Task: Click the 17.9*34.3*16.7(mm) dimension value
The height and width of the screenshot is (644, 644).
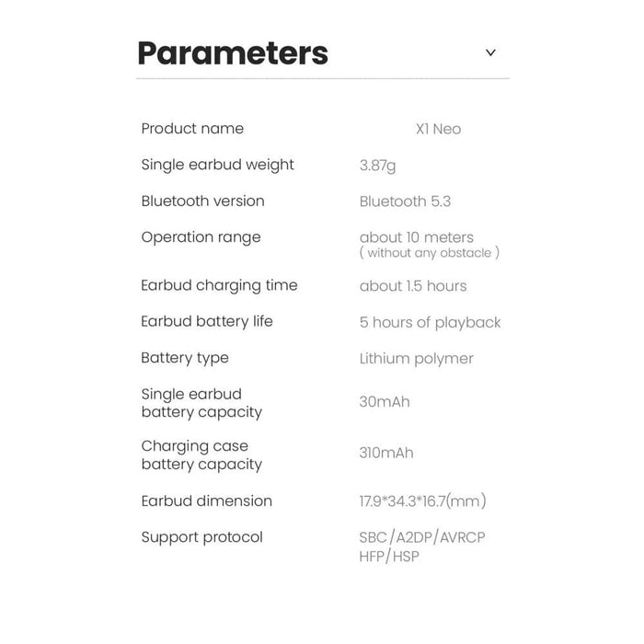Action: tap(422, 501)
